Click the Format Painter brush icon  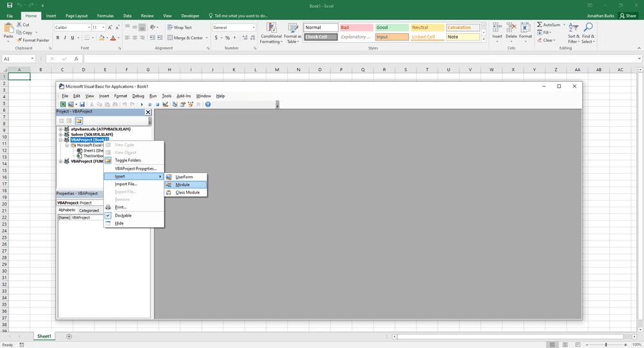tap(19, 41)
